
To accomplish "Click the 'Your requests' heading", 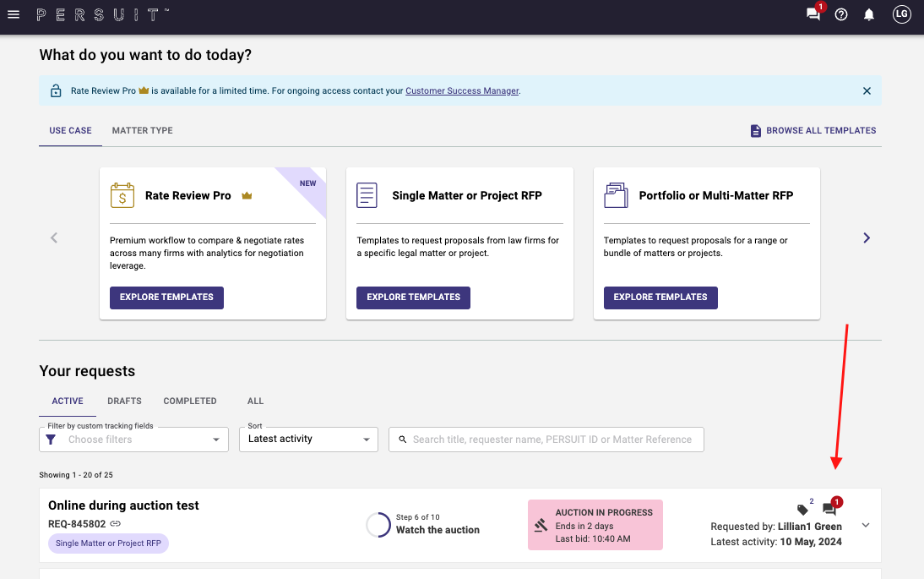I will (x=87, y=371).
